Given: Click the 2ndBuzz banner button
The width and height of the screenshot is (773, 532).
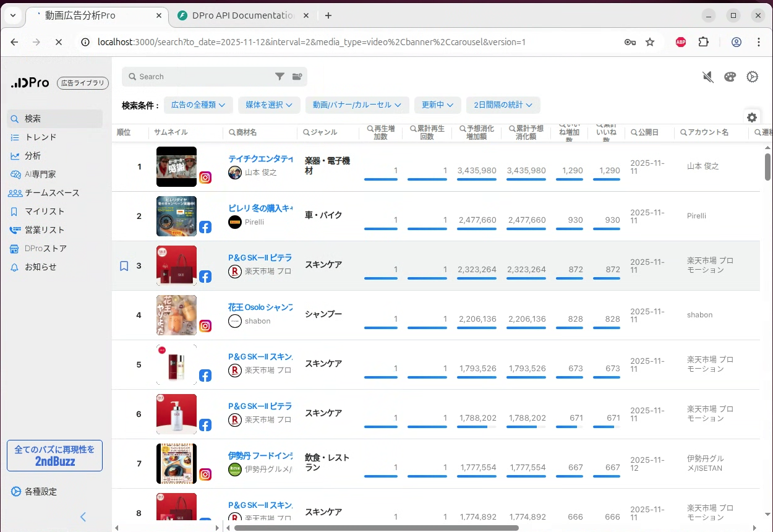Looking at the screenshot, I should coord(54,456).
